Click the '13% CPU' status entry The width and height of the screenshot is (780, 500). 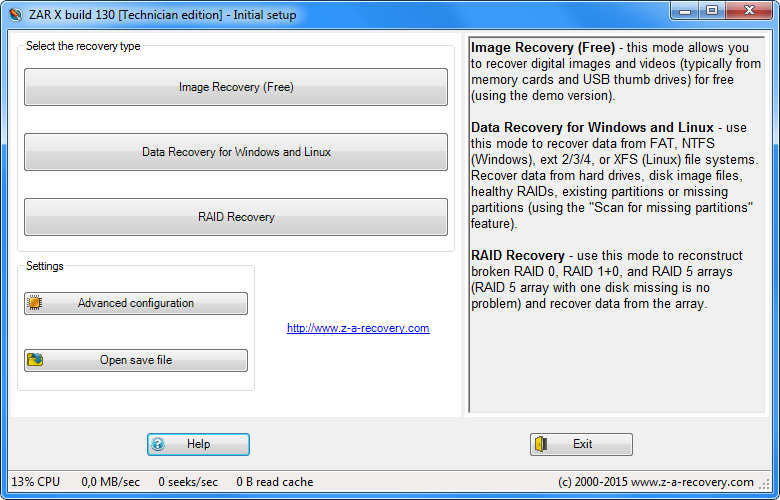(36, 482)
